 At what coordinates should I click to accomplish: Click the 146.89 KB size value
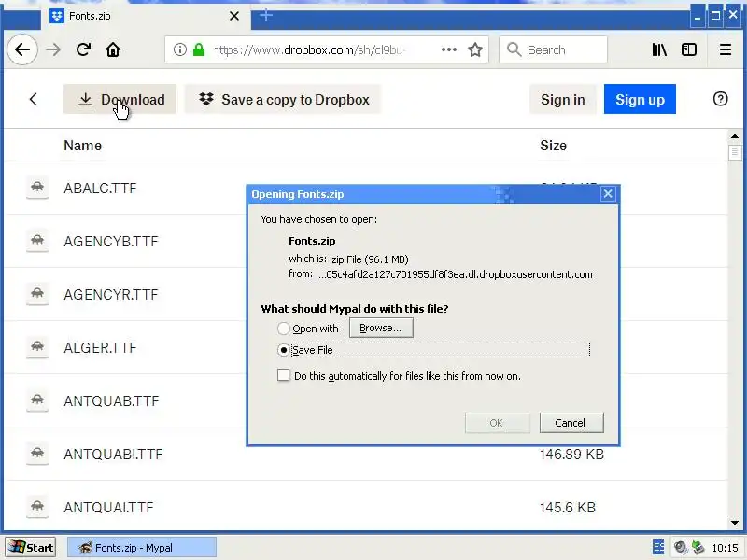[x=571, y=455]
